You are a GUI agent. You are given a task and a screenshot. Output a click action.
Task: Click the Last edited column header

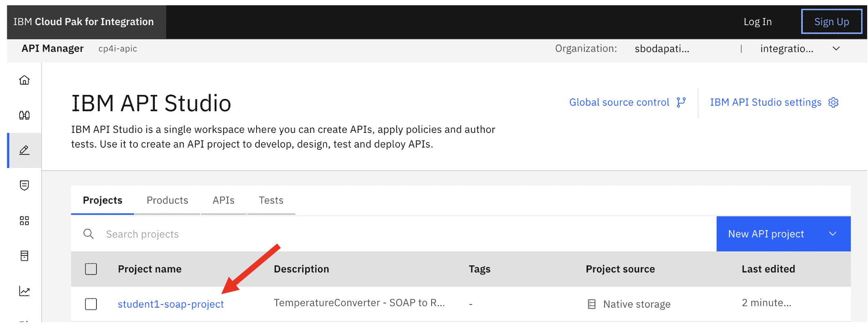(768, 269)
